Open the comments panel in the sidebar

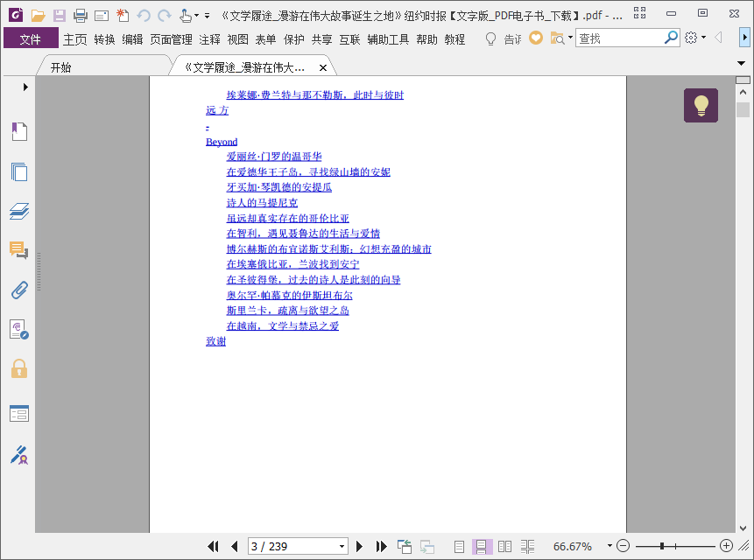pos(19,250)
